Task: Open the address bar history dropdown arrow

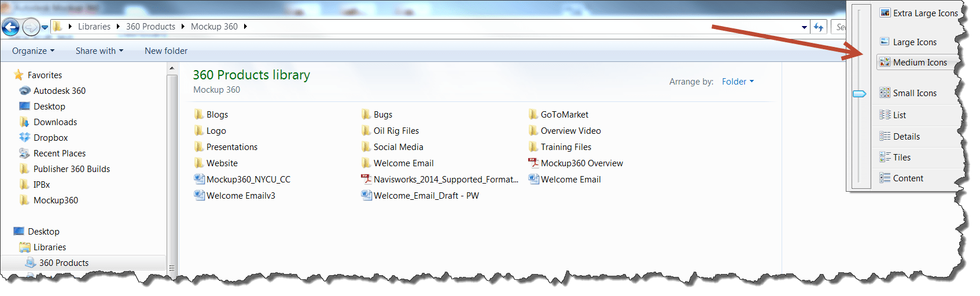Action: [804, 27]
